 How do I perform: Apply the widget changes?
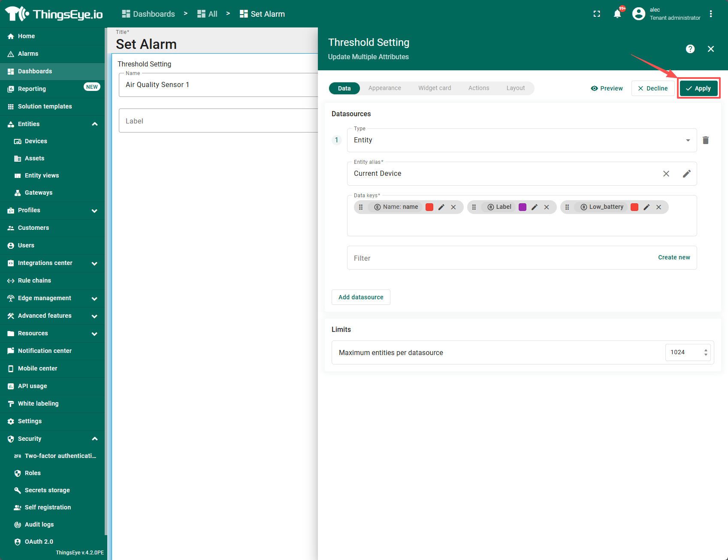[698, 88]
